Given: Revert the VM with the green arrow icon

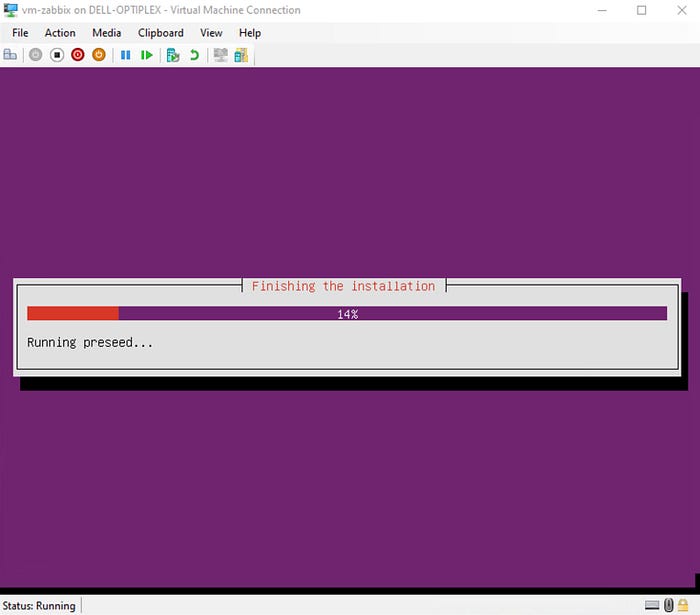Looking at the screenshot, I should pyautogui.click(x=194, y=55).
